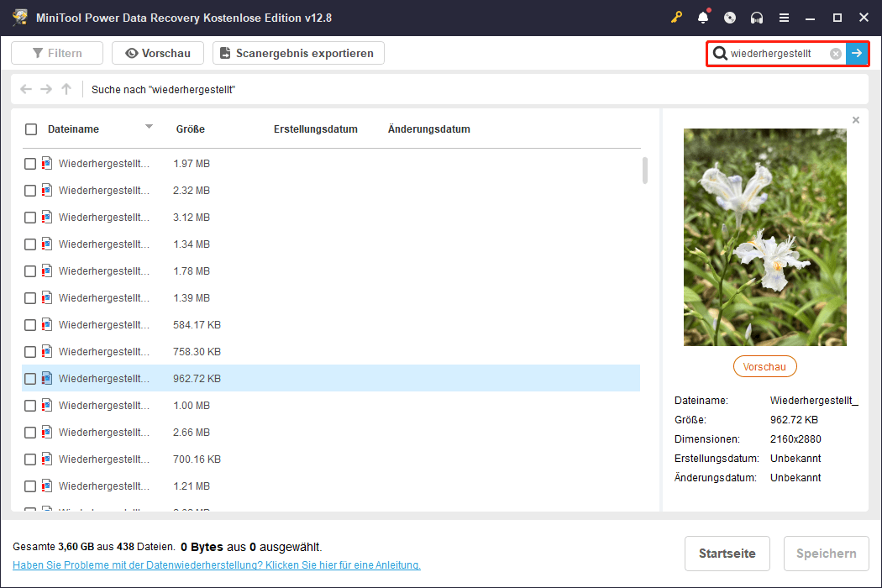Open the Dateiname sort dropdown arrow
This screenshot has width=882, height=588.
pyautogui.click(x=149, y=129)
